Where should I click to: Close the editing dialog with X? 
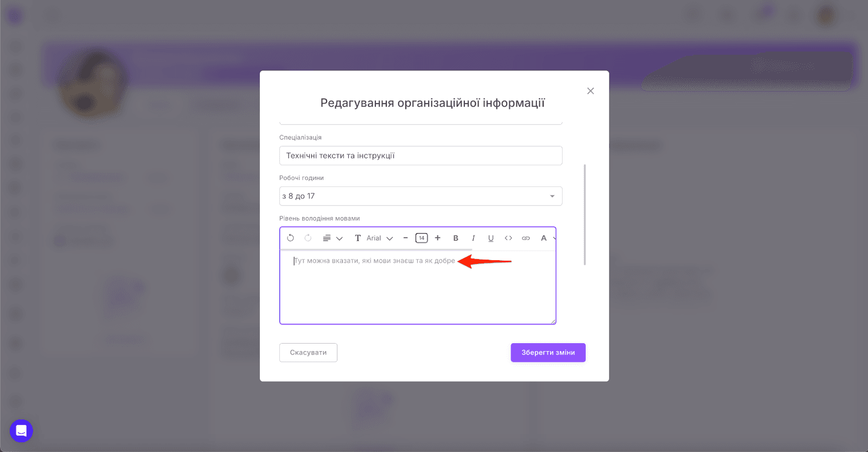point(591,91)
